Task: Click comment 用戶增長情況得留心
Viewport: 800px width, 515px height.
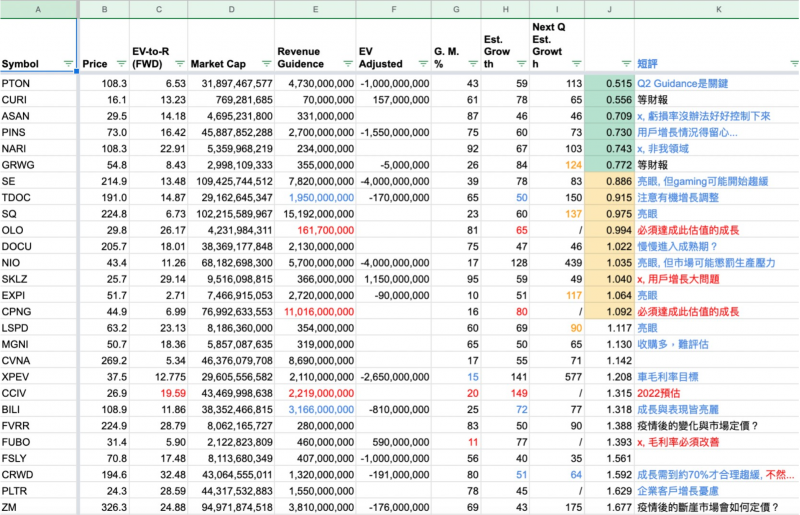Action: coord(687,132)
